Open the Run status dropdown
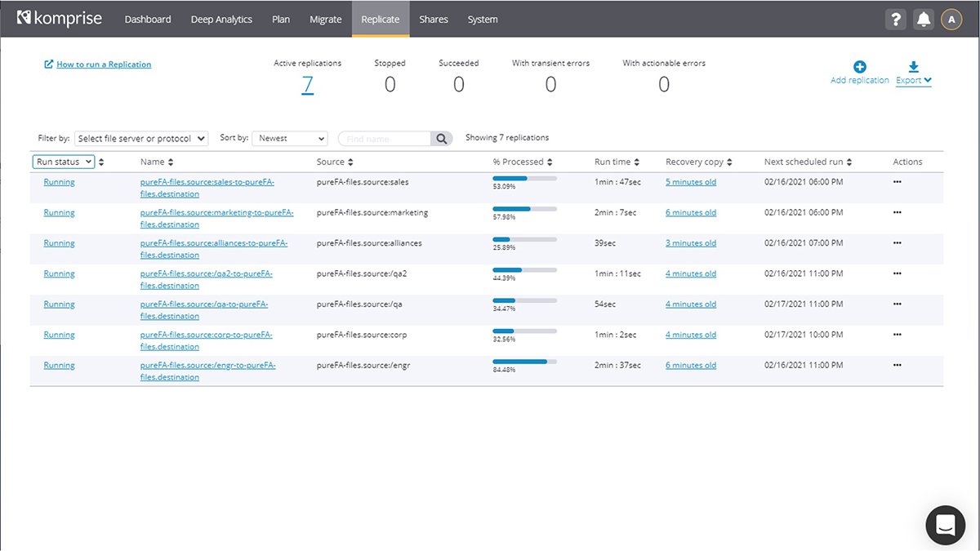 pos(64,161)
